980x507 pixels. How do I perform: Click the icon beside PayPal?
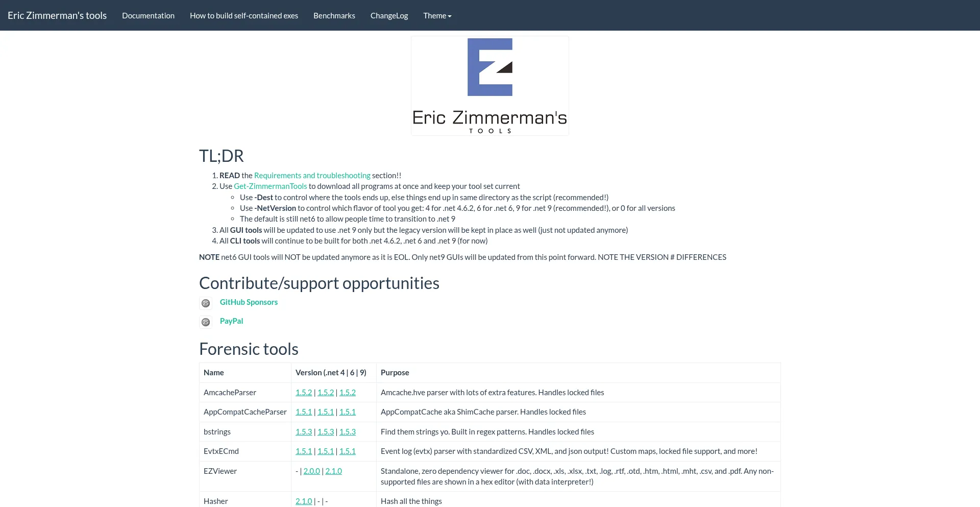[206, 322]
